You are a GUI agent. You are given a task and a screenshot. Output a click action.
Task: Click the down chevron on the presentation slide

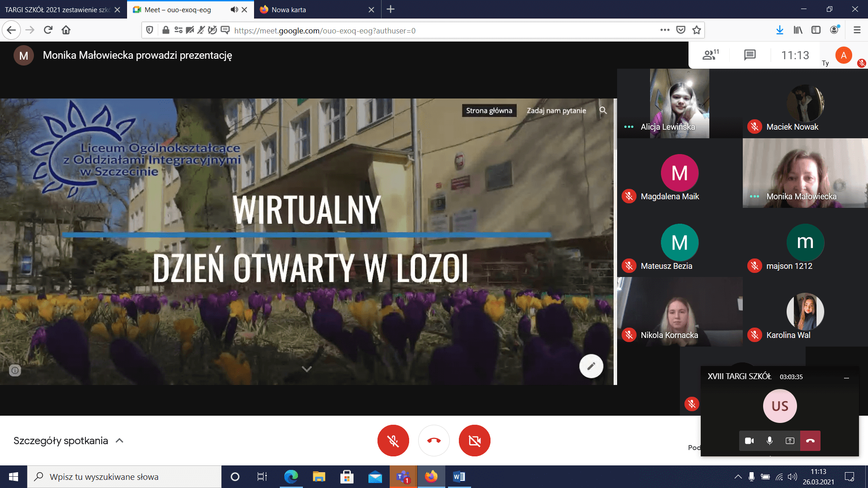click(x=307, y=369)
